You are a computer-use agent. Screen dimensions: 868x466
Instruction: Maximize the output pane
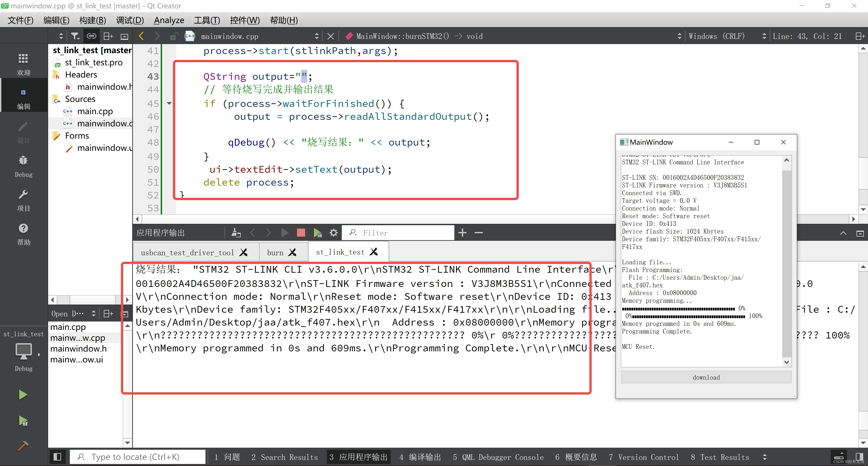tap(843, 233)
